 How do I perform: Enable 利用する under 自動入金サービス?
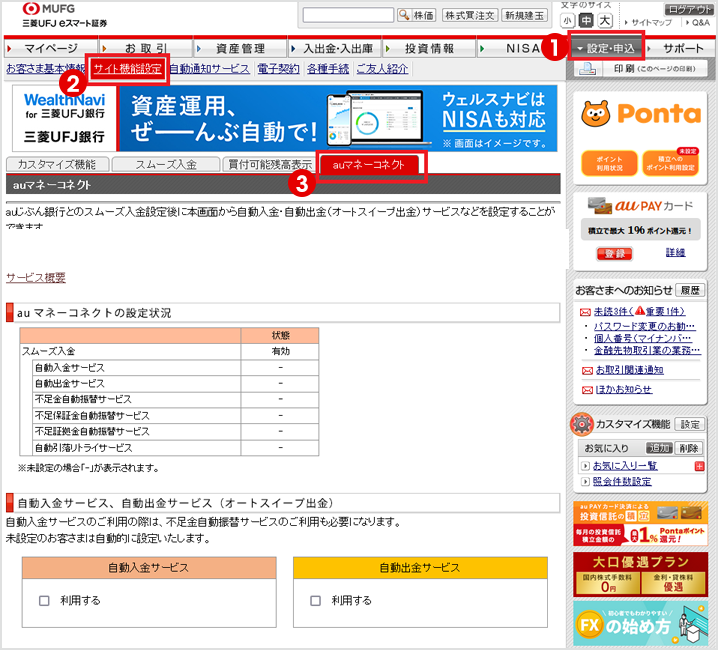44,601
